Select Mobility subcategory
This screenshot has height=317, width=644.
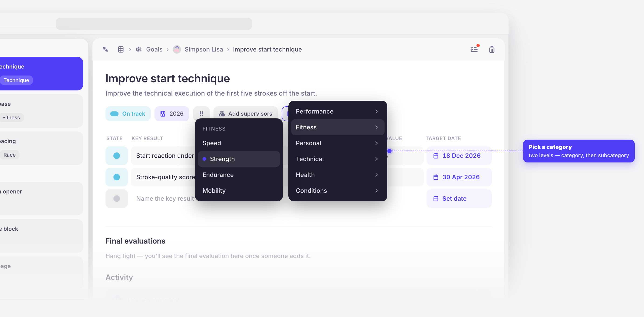pyautogui.click(x=239, y=191)
